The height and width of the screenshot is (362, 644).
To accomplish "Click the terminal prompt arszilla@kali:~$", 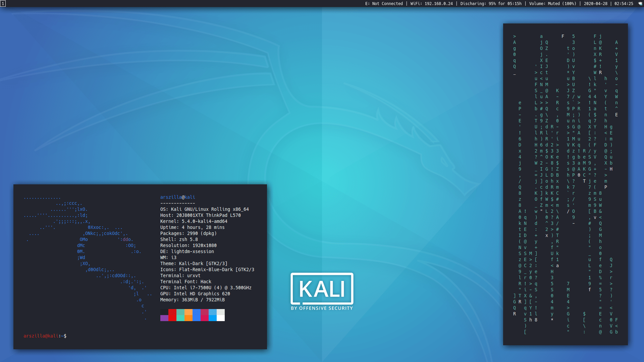I will pyautogui.click(x=45, y=336).
